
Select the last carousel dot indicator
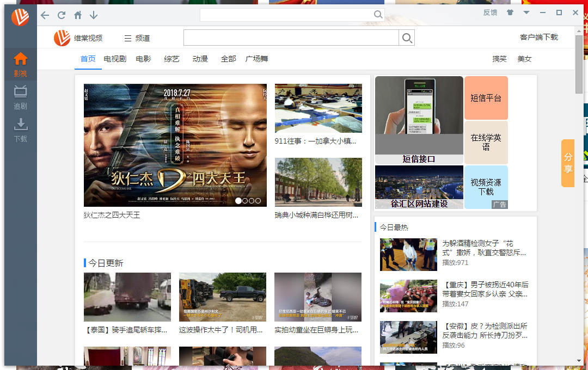[258, 201]
